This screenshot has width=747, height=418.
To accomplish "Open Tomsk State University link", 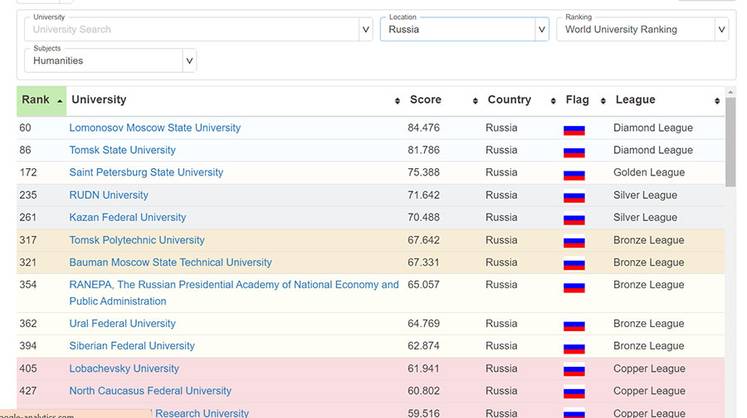I will (122, 150).
